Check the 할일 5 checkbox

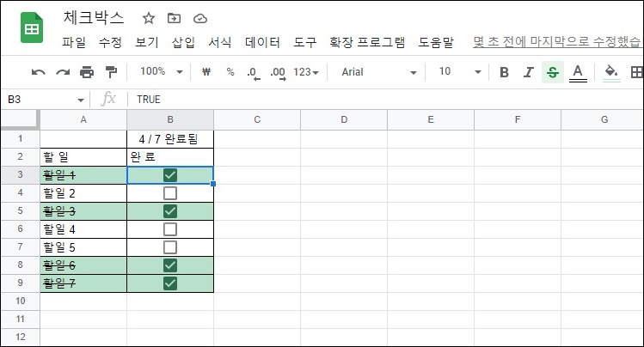(170, 247)
